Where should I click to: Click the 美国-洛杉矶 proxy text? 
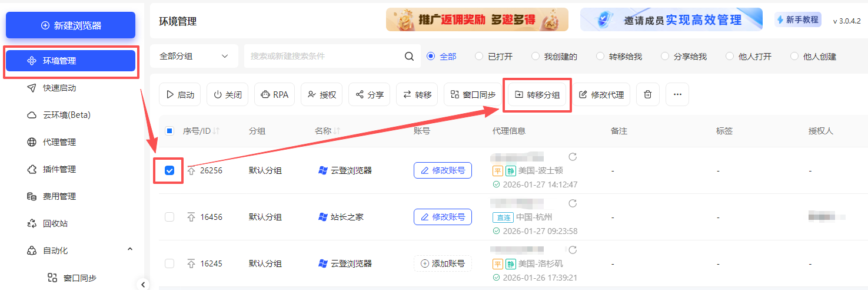(x=541, y=263)
